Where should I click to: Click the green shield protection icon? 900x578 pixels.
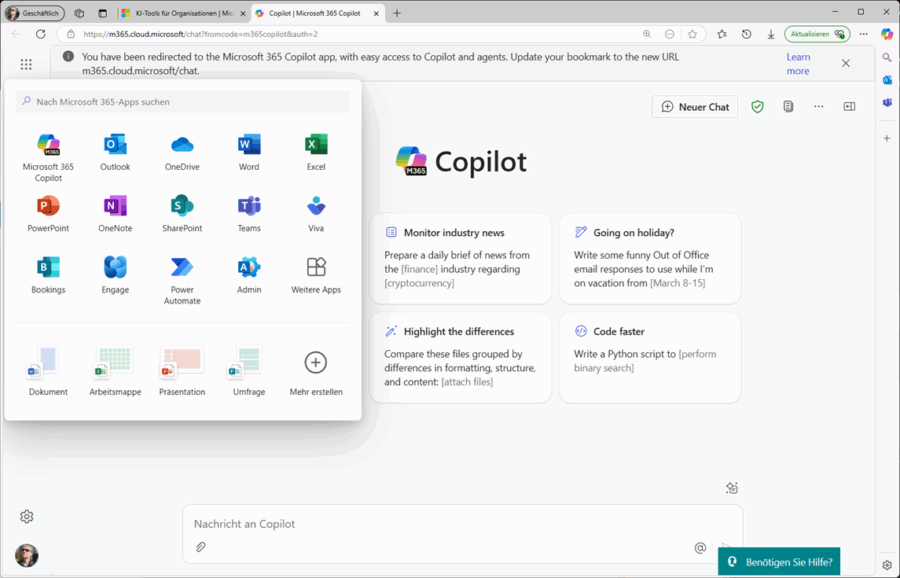[758, 107]
